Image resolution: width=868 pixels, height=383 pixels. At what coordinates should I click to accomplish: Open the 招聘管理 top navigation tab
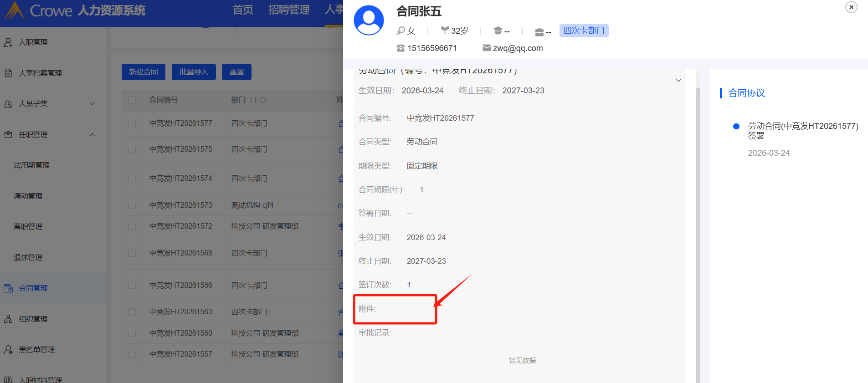coord(289,10)
